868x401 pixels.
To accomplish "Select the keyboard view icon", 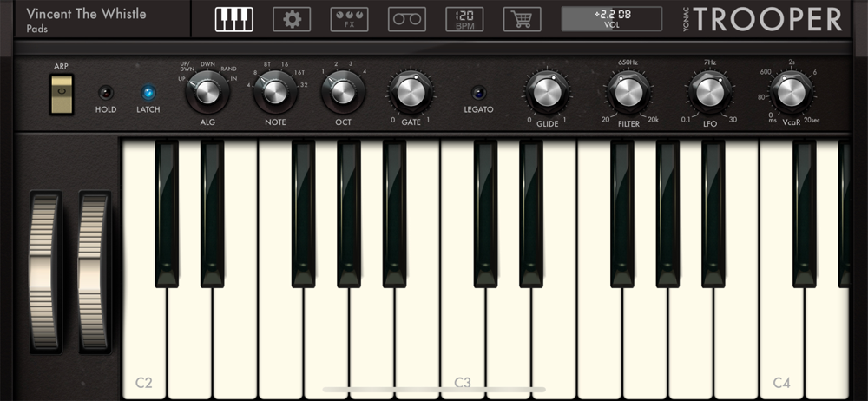I will tap(234, 19).
